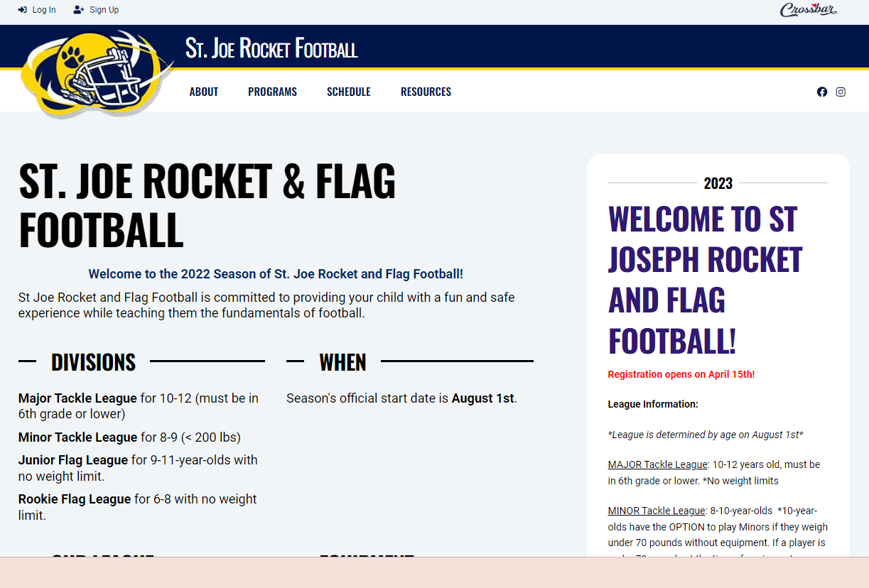Open the RESOURCES menu
Screen dimensions: 869x588
426,92
